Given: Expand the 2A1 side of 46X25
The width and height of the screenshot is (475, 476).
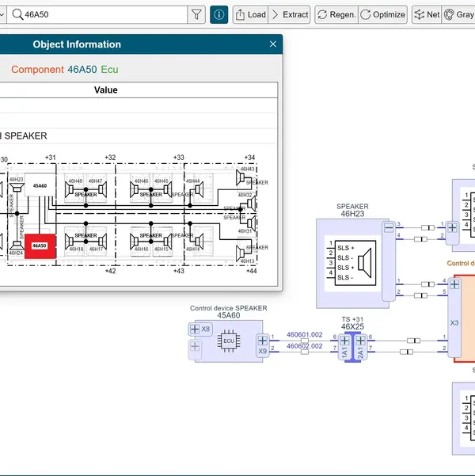Looking at the screenshot, I should point(360,342).
